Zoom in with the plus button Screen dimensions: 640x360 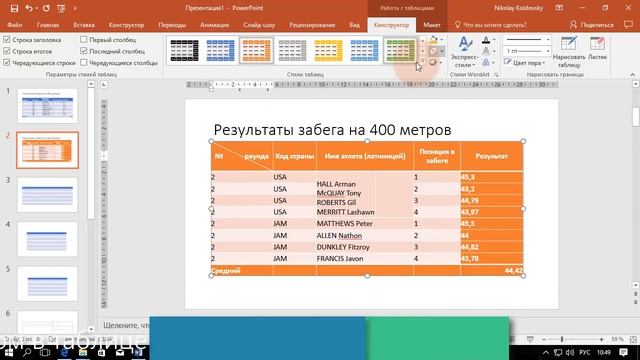click(601, 339)
